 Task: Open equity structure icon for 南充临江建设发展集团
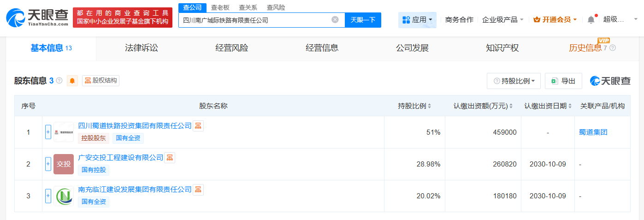(x=198, y=190)
